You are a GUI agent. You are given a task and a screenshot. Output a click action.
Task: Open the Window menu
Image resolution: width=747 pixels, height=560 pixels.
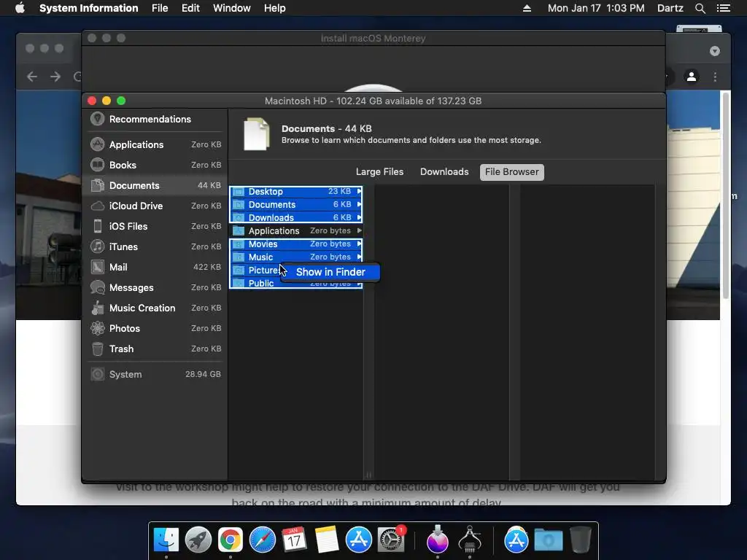tap(231, 8)
